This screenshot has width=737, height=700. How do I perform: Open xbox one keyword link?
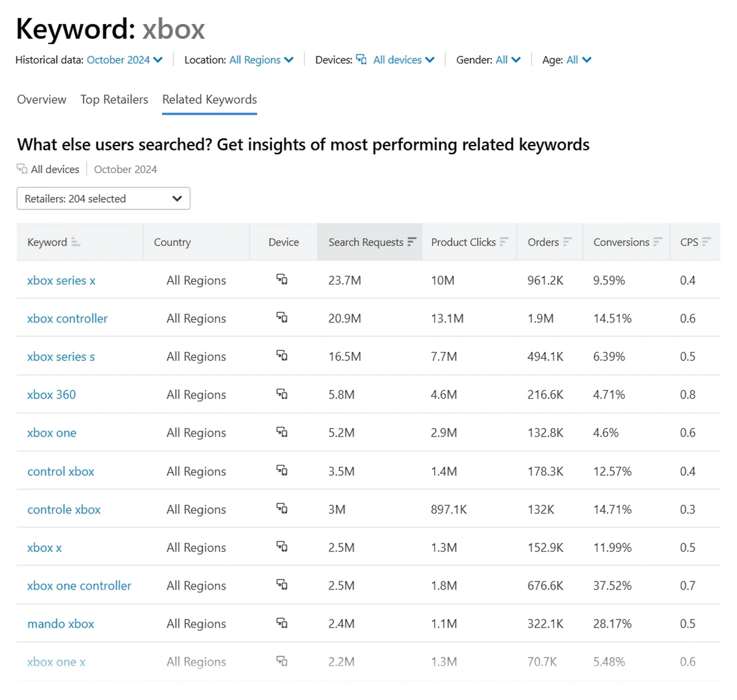tap(52, 433)
